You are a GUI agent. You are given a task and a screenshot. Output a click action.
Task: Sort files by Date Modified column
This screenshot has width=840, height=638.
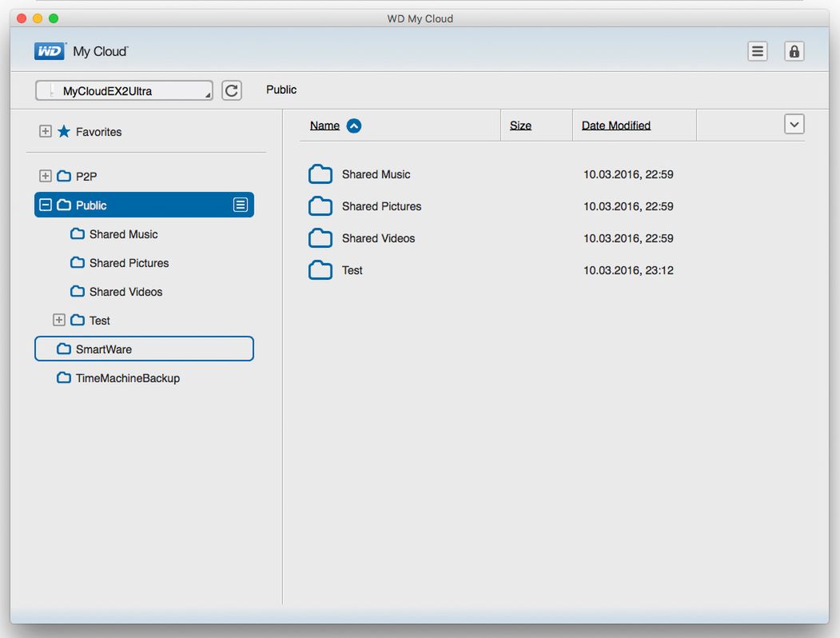click(x=616, y=126)
